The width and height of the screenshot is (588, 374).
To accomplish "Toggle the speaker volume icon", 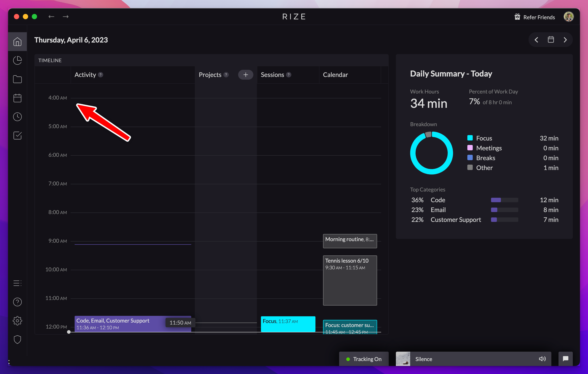I will tap(542, 359).
